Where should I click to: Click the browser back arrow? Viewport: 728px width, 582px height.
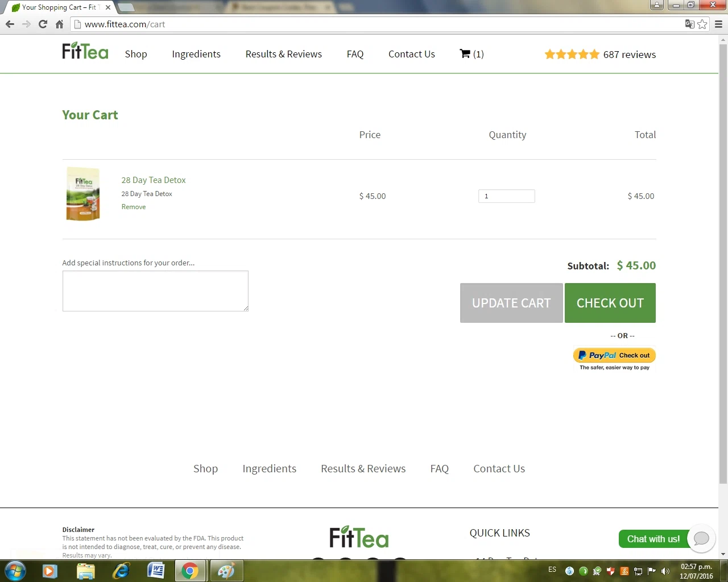tap(10, 24)
